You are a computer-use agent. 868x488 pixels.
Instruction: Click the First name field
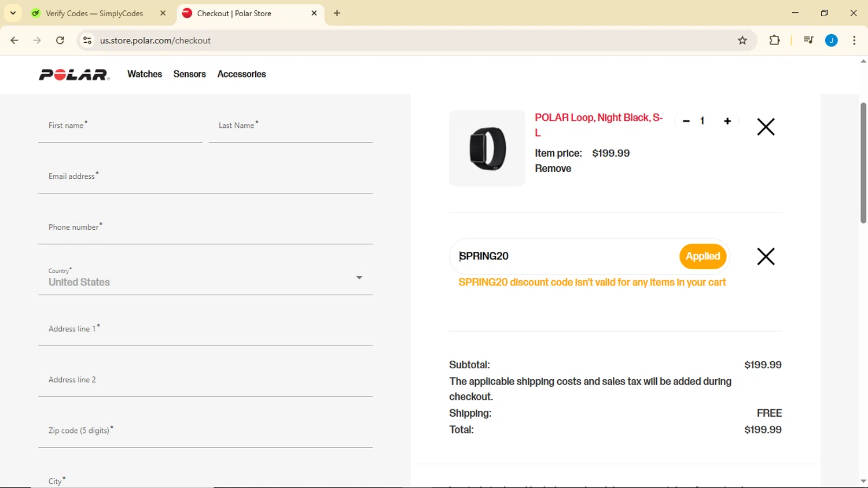pyautogui.click(x=120, y=126)
